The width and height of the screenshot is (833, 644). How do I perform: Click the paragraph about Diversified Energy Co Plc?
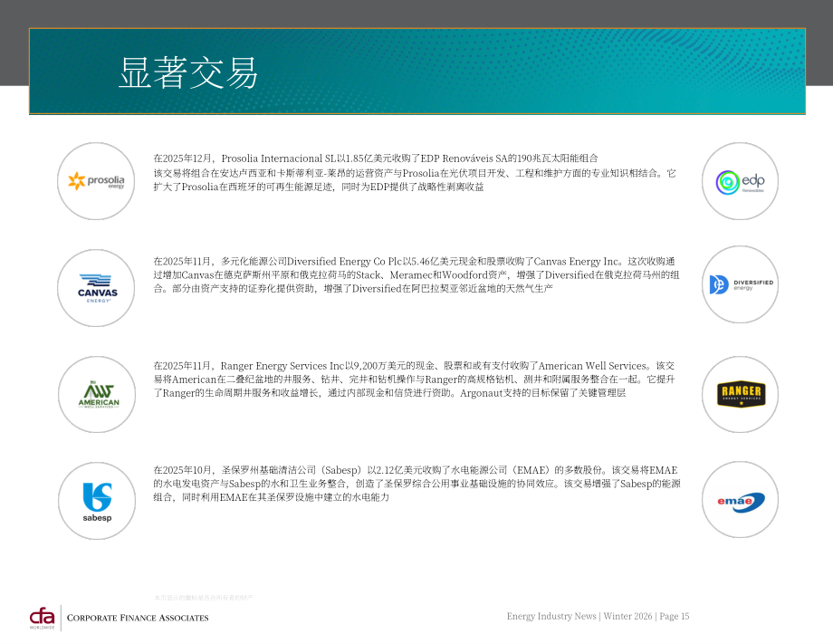click(x=416, y=275)
